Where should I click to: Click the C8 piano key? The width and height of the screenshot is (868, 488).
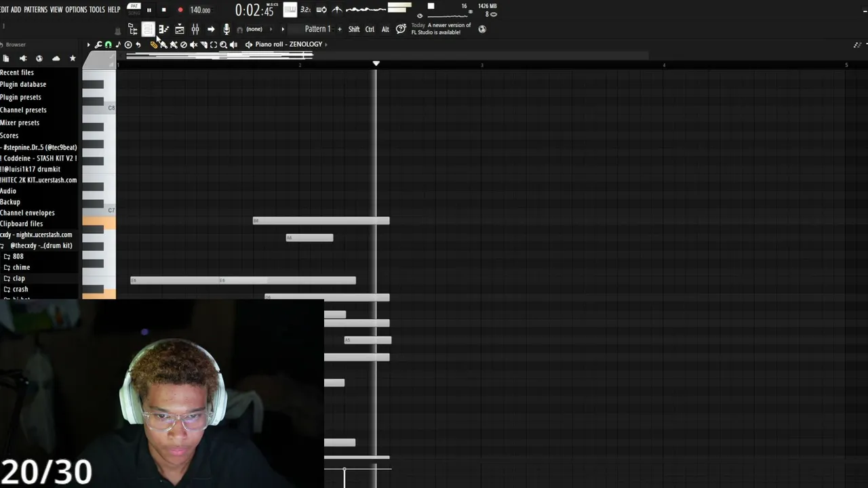tap(99, 108)
